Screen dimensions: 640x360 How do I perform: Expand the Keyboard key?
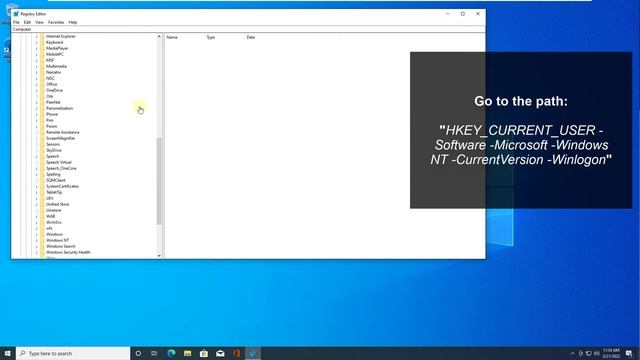(36, 42)
